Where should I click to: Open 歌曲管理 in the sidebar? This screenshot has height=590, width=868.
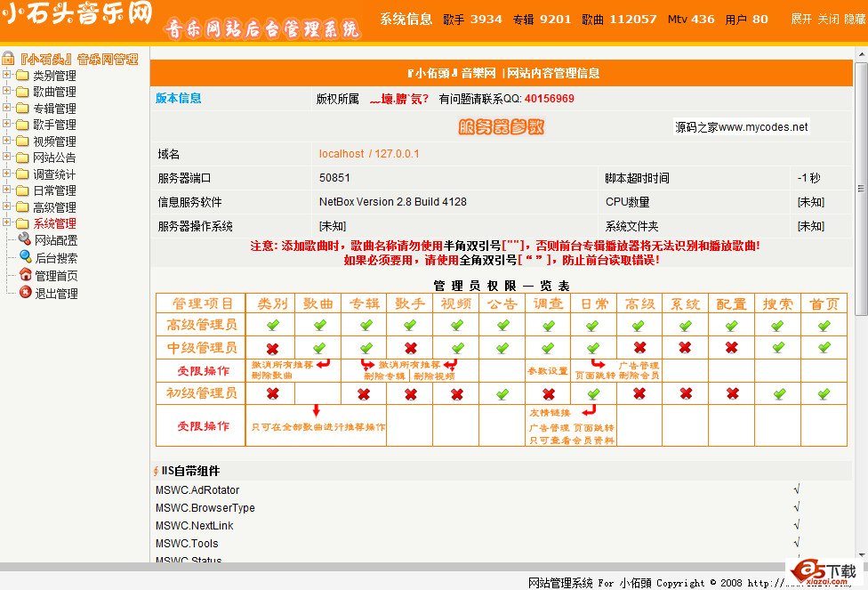pyautogui.click(x=55, y=92)
